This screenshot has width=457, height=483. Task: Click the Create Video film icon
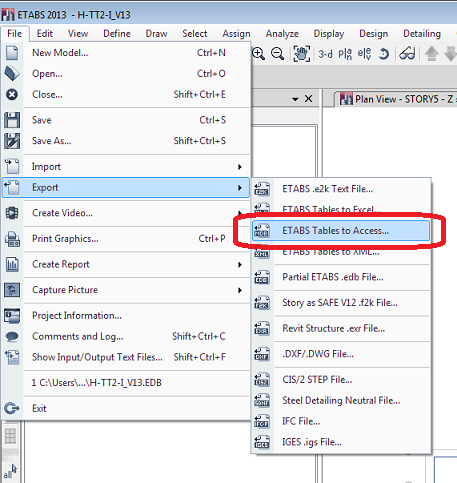(12, 213)
